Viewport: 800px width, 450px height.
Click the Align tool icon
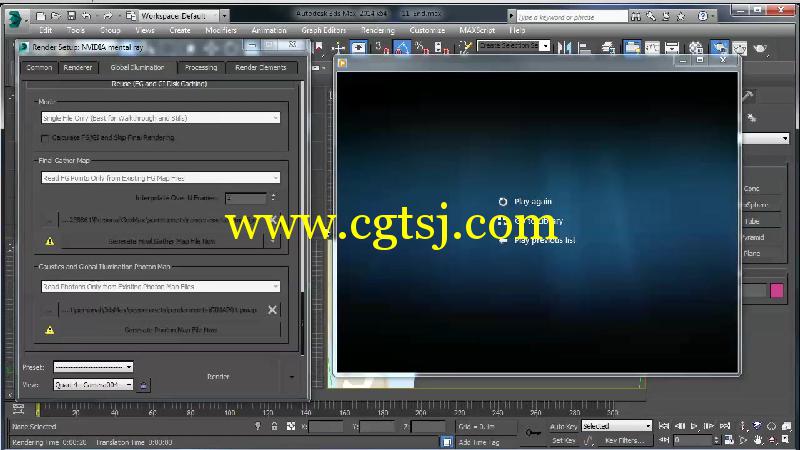tap(584, 48)
